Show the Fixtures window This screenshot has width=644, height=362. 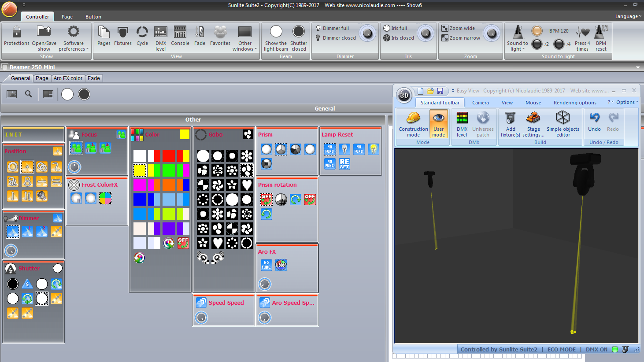coord(123,35)
